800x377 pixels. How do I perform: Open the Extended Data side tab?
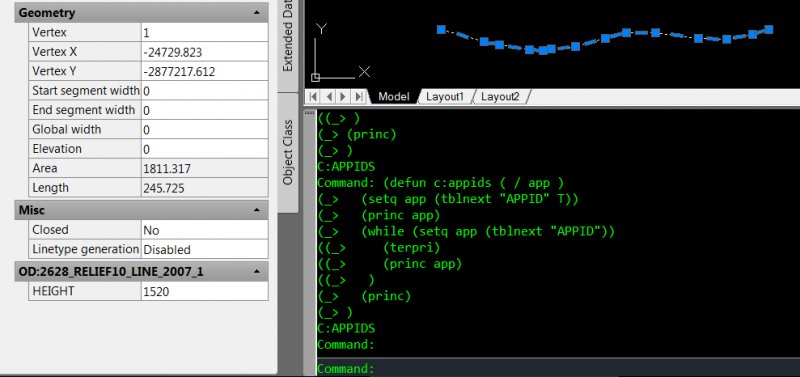288,45
